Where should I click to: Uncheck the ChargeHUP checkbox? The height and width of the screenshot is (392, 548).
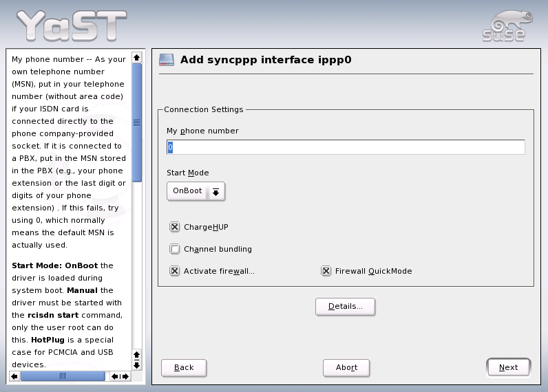point(175,227)
